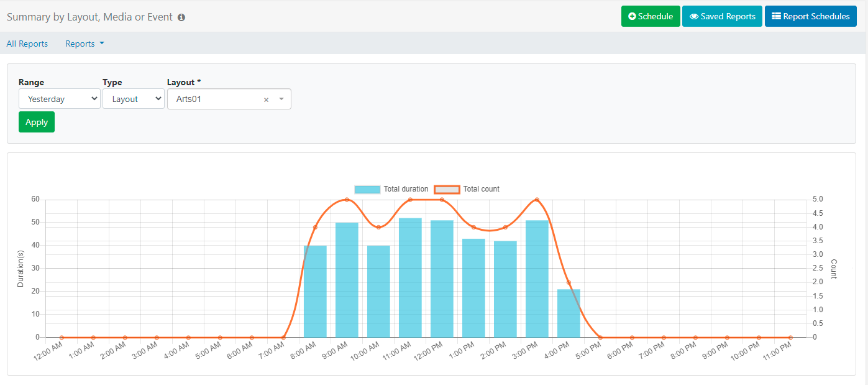Expand the Layout selector arrow
This screenshot has width=868, height=385.
(281, 99)
